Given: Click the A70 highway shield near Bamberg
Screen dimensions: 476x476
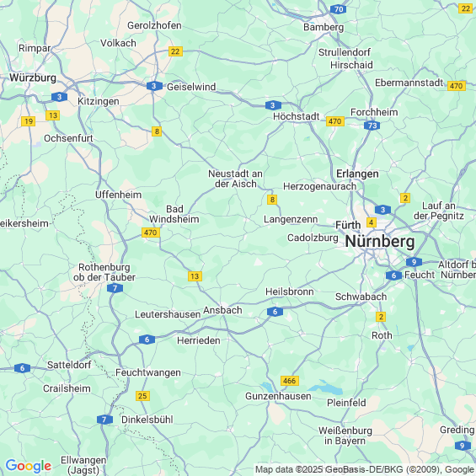Looking at the screenshot, I should pos(339,9).
